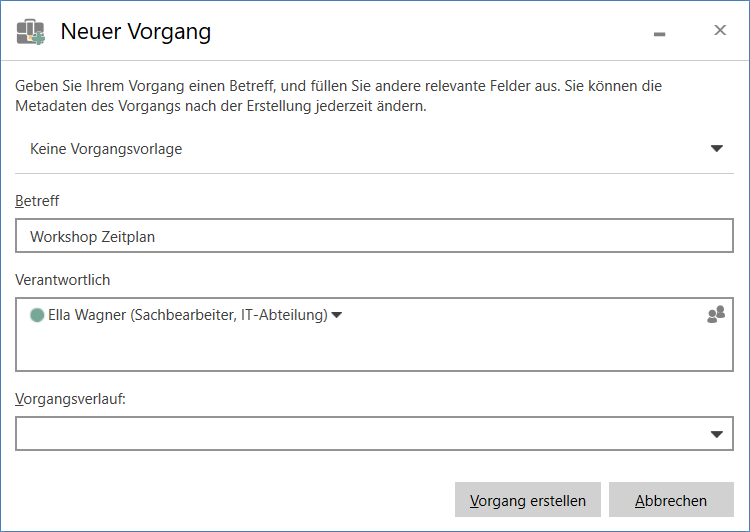Click the green status dot beside Ella Wagner

pyautogui.click(x=37, y=315)
